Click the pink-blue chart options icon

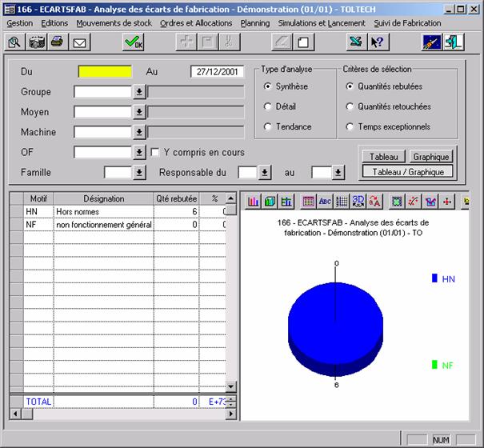tap(430, 202)
